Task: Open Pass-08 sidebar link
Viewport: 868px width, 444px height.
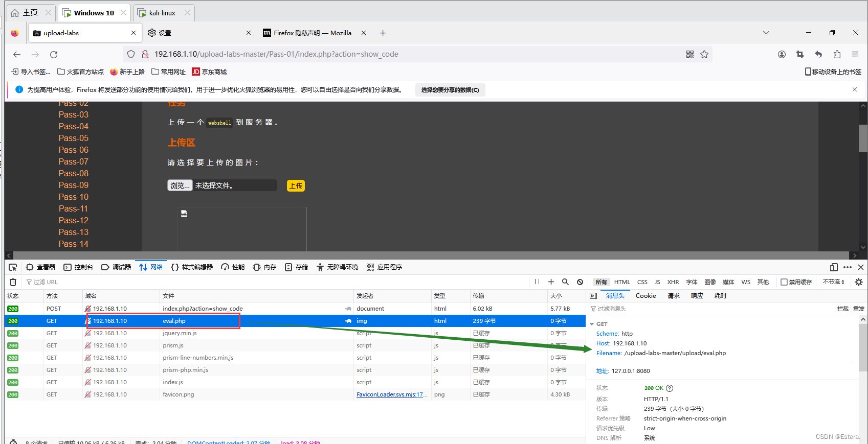Action: 73,173
